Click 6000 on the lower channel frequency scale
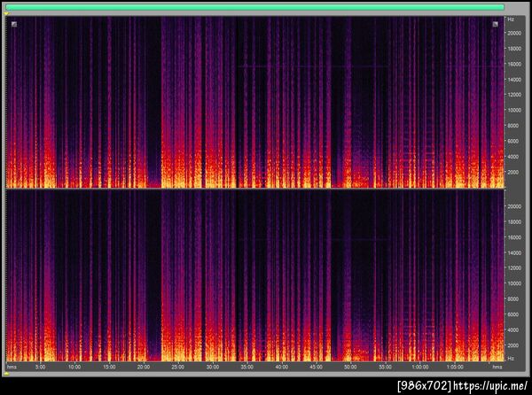 (514, 314)
